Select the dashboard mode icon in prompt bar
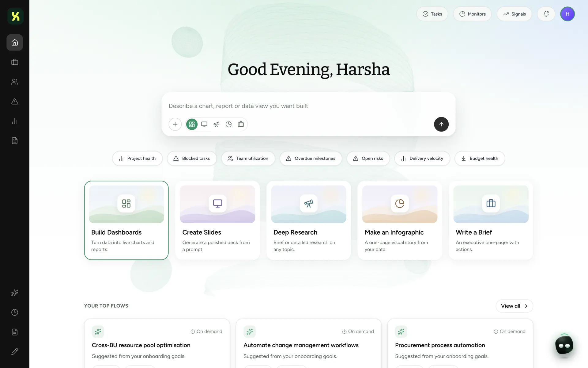Screen dimensions: 588x368 click(x=192, y=124)
